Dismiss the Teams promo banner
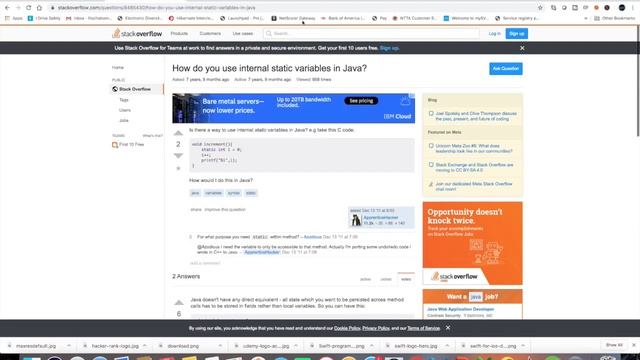 (522, 48)
